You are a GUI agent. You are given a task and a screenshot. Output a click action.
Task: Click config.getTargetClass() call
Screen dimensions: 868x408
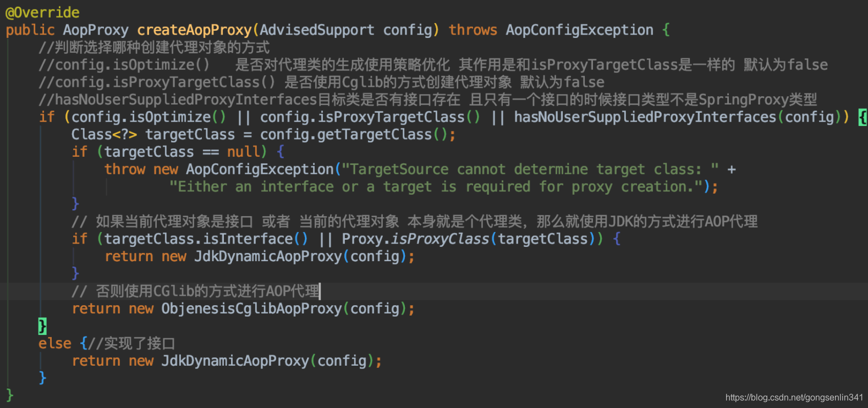tap(354, 135)
